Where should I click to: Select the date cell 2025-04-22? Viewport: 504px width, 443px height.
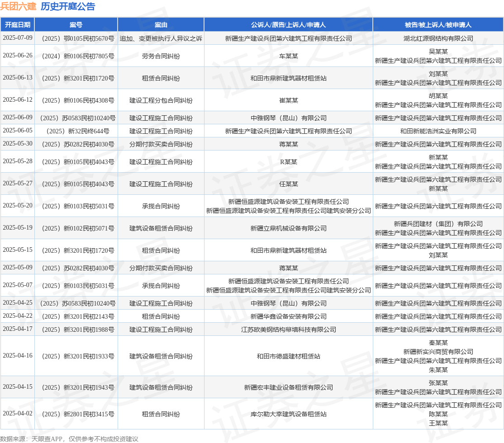click(18, 316)
